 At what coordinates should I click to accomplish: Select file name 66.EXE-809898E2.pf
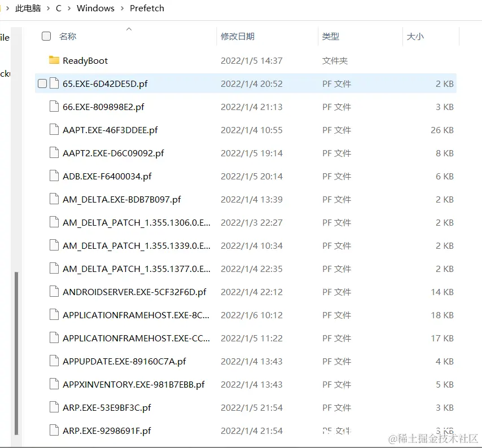[103, 107]
